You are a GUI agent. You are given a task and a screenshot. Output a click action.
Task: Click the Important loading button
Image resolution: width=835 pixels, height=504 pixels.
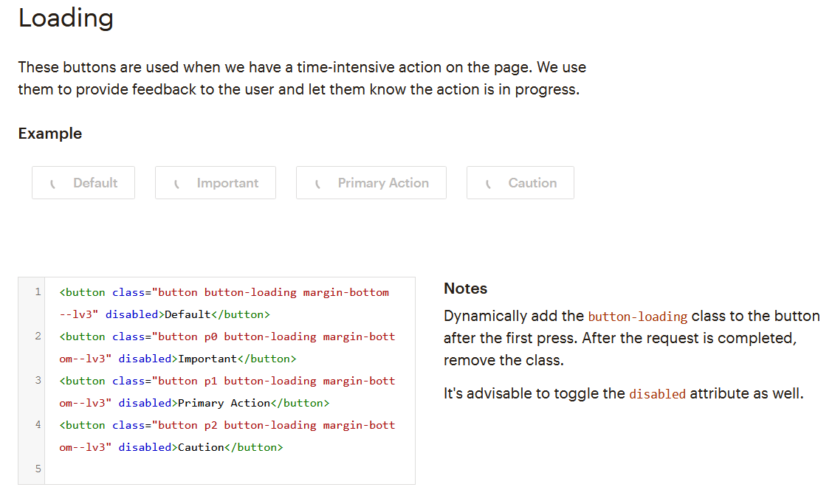tap(215, 182)
